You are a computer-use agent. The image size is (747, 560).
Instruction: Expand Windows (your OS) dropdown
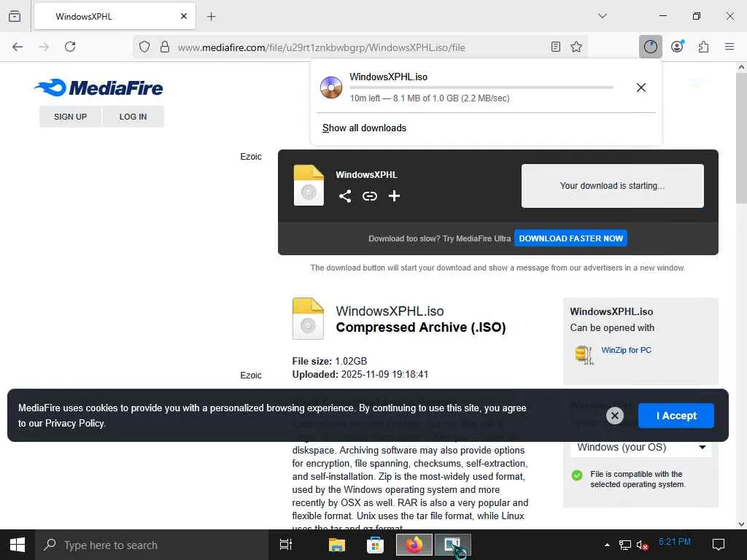coord(640,448)
